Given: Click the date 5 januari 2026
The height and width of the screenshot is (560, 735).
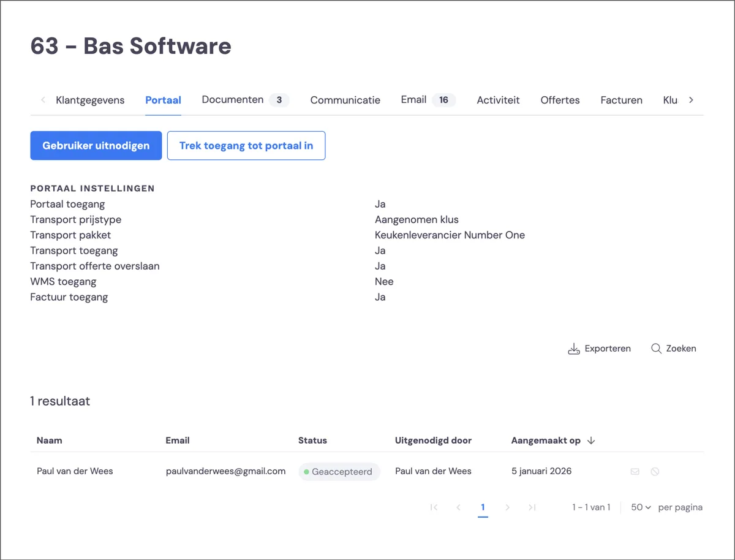Looking at the screenshot, I should click(541, 471).
